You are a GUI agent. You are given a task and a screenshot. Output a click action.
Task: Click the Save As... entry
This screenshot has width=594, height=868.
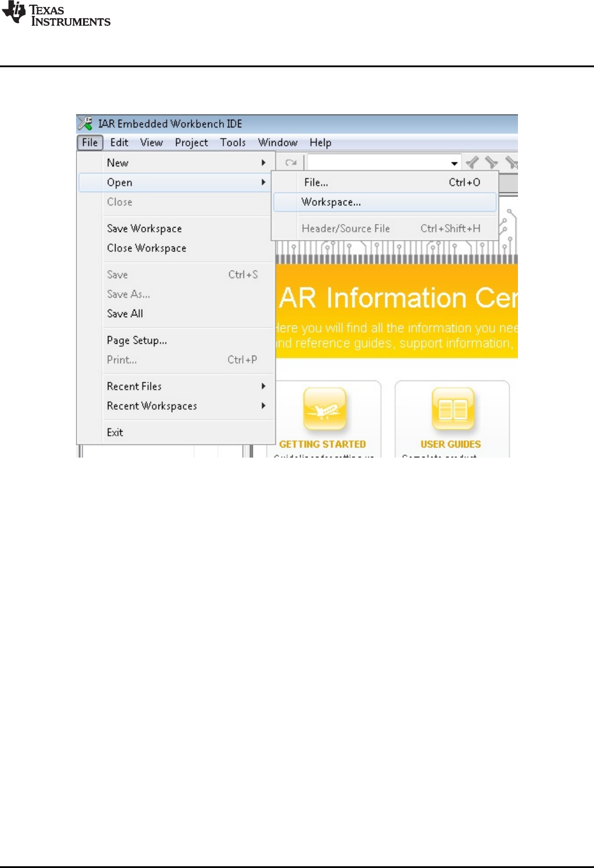[176, 294]
